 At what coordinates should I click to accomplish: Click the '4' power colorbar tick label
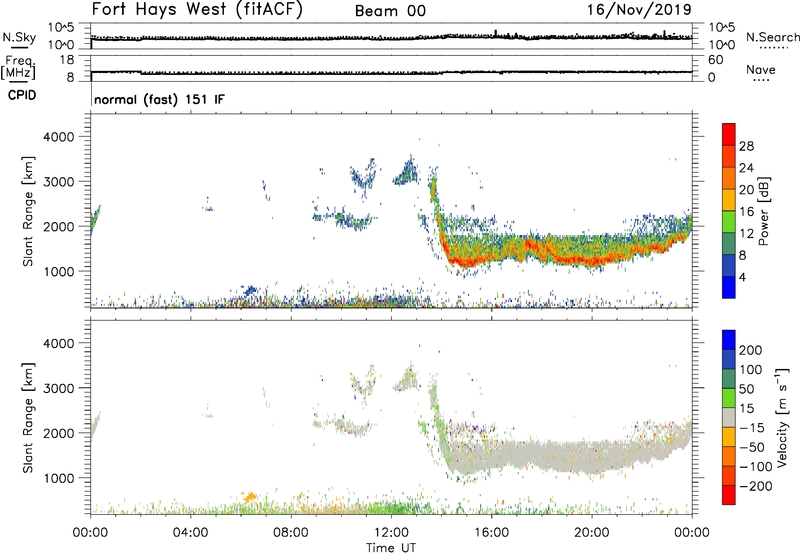point(743,277)
